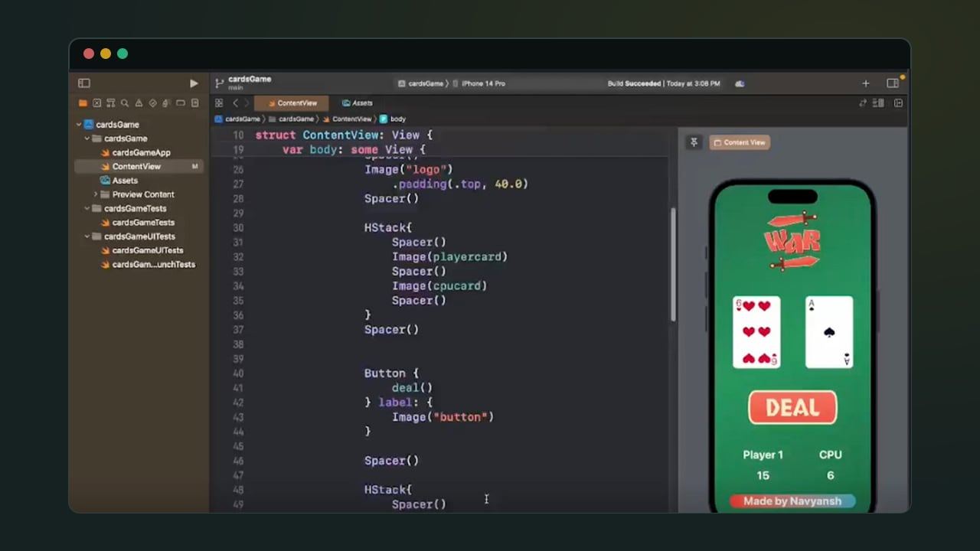Screen dimensions: 980x551
Task: Toggle the inspector panel on the right
Action: [x=893, y=83]
